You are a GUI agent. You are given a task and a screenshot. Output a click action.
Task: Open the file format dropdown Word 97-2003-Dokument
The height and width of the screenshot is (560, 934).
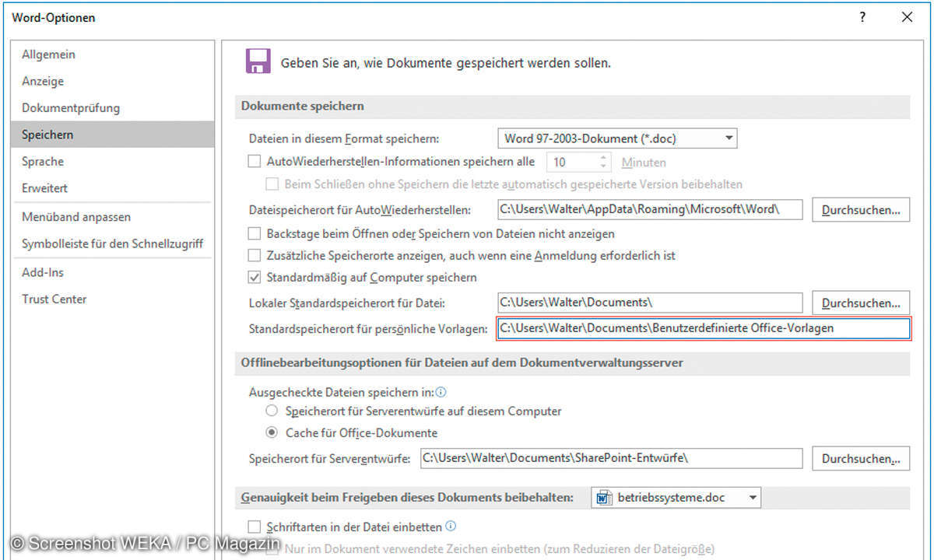point(617,138)
